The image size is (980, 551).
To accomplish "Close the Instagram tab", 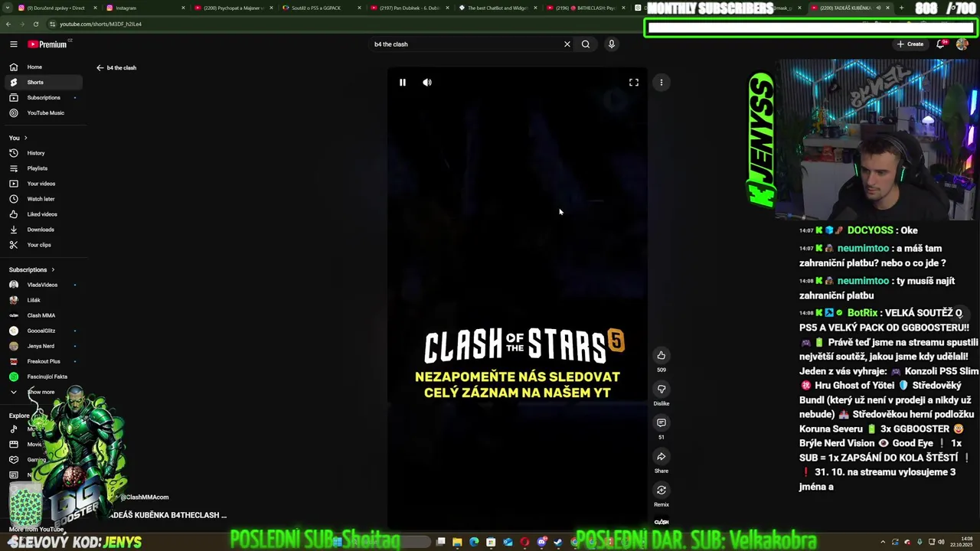I will tap(183, 8).
